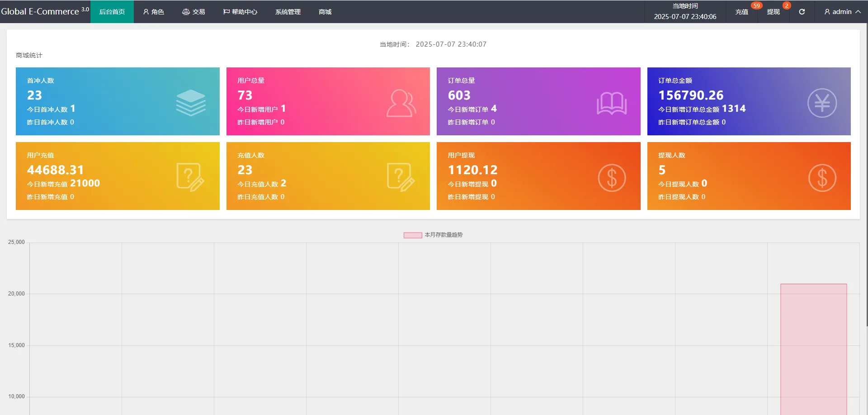Viewport: 868px width, 415px height.
Task: Select the 后台首页 tab
Action: (x=112, y=12)
